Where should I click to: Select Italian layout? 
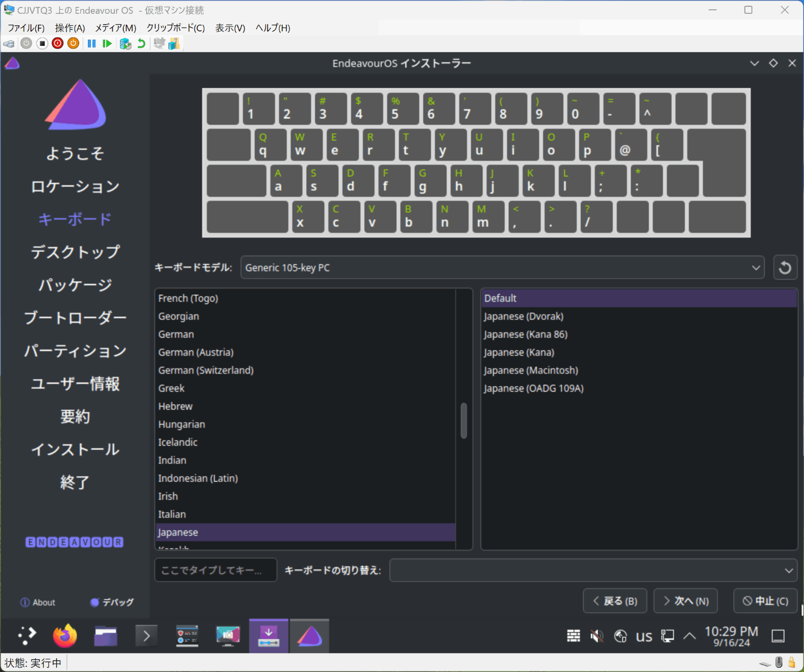306,514
